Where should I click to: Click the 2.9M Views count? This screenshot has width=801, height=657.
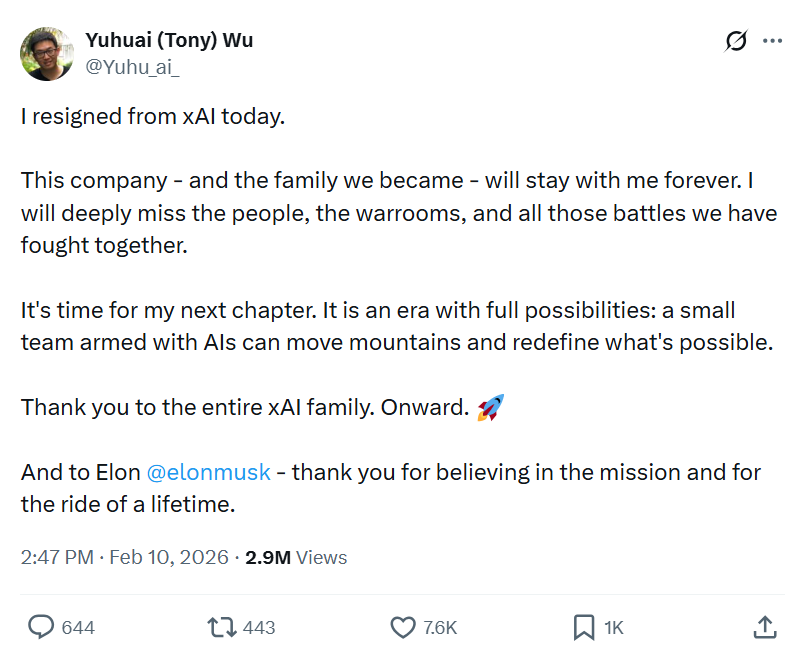[x=296, y=557]
